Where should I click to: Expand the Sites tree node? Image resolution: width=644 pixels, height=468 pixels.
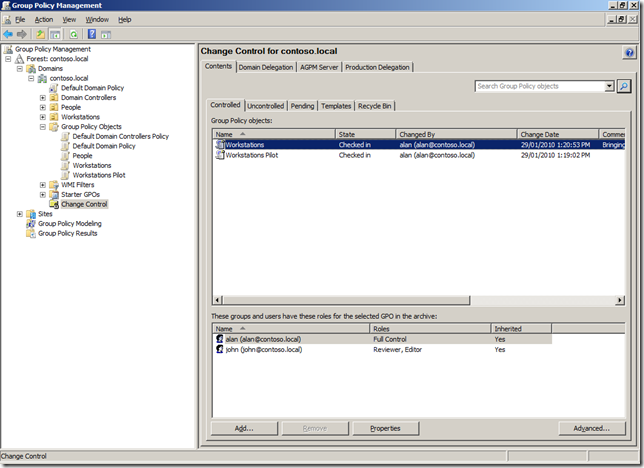coord(19,214)
